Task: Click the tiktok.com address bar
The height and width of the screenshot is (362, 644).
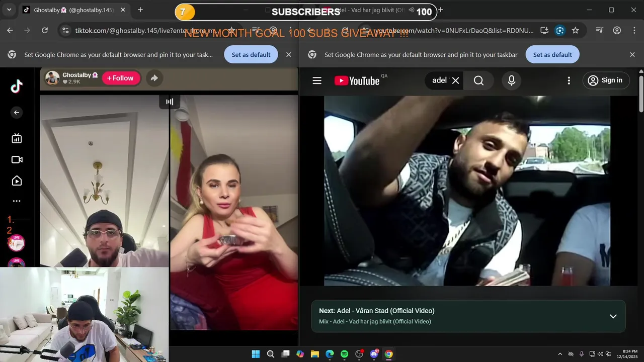Action: [x=146, y=31]
